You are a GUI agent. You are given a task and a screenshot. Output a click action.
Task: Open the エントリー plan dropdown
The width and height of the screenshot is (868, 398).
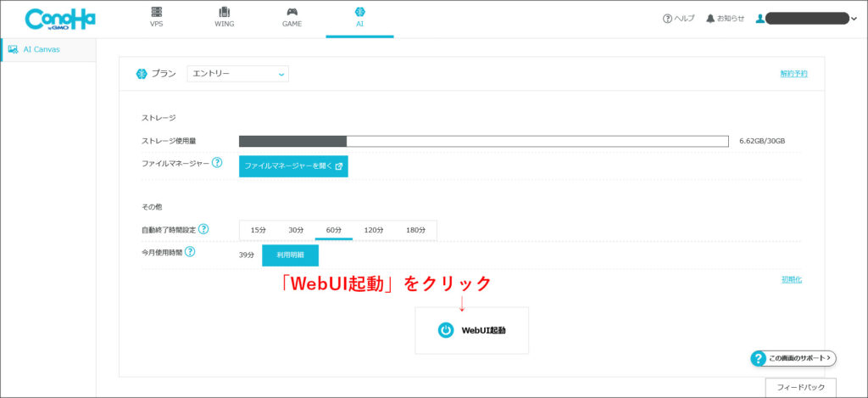point(238,74)
